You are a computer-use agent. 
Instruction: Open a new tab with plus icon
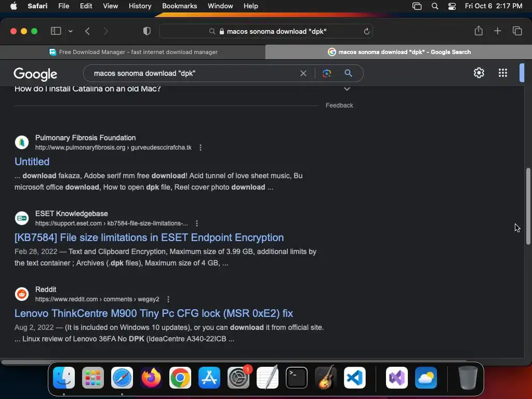click(497, 31)
